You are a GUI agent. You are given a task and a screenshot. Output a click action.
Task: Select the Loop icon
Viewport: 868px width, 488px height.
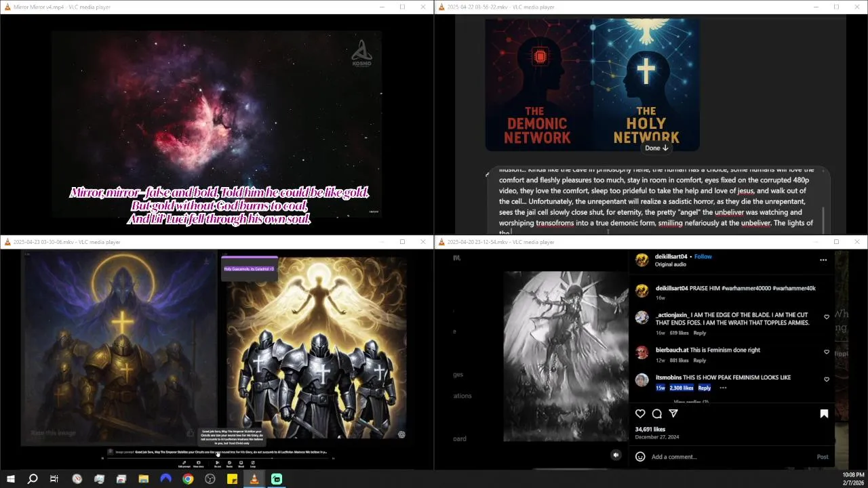click(x=253, y=462)
